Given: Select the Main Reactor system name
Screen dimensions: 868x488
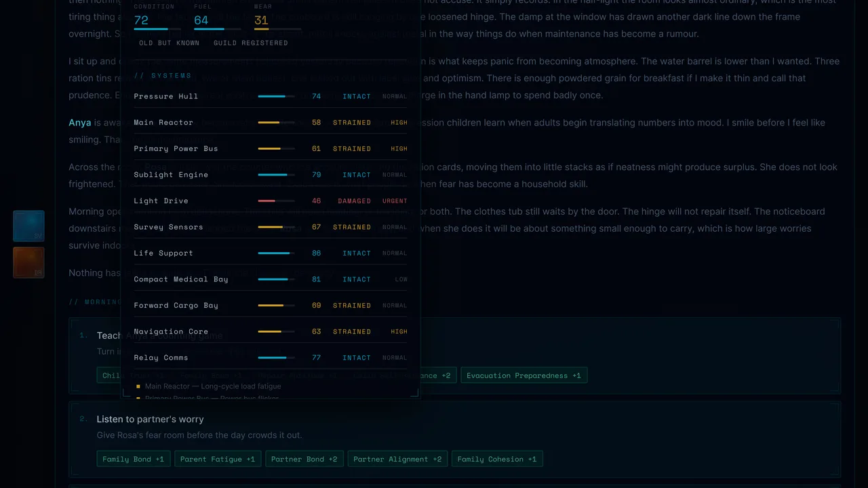Looking at the screenshot, I should pos(163,123).
